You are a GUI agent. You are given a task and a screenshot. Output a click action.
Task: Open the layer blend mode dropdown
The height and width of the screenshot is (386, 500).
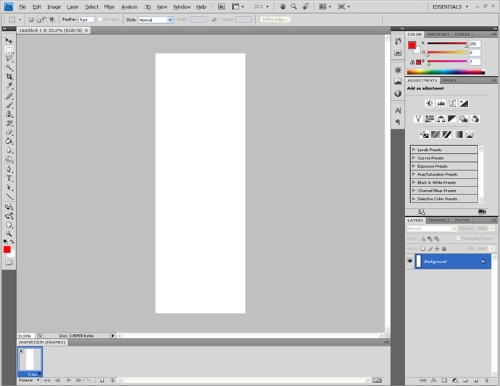point(432,228)
